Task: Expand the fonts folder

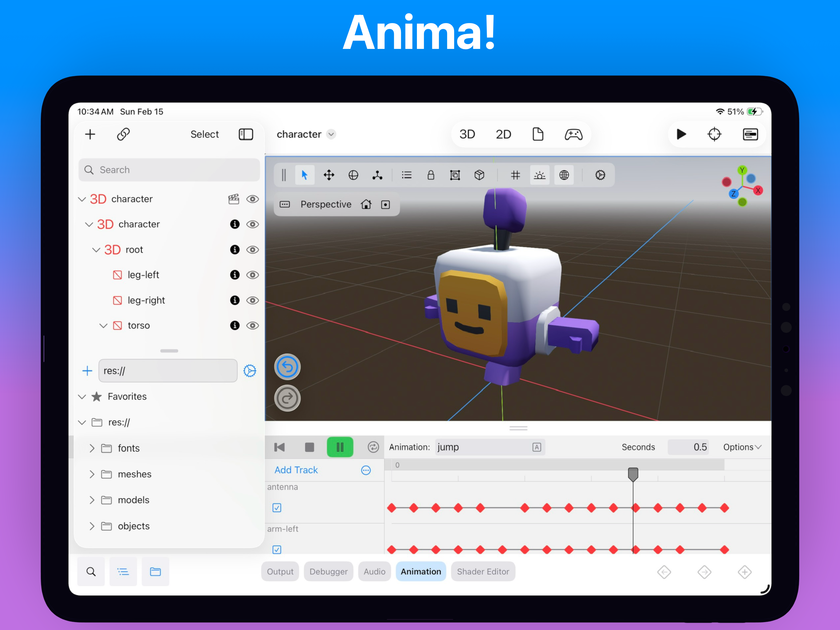Action: pos(92,449)
